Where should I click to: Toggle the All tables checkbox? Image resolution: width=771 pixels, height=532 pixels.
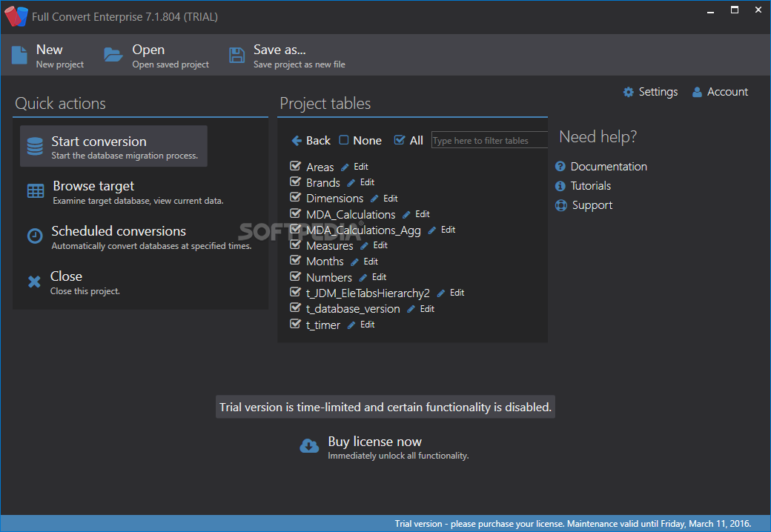click(400, 140)
